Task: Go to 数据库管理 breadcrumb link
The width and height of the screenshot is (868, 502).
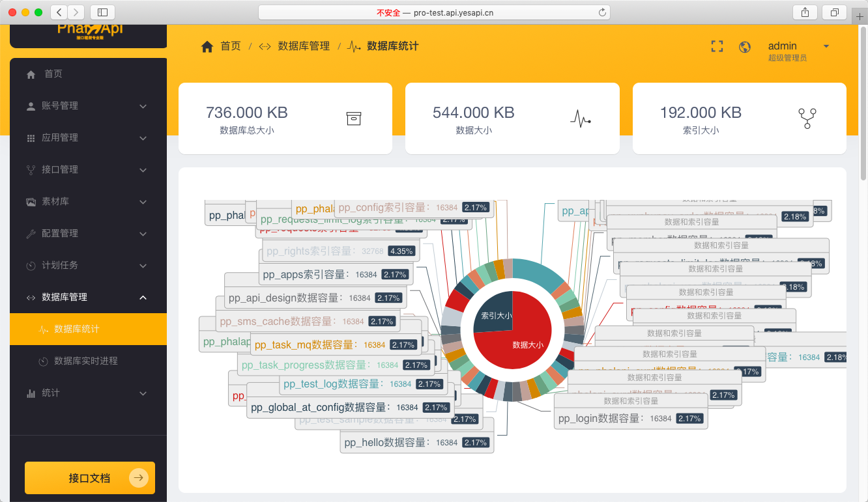Action: [304, 46]
